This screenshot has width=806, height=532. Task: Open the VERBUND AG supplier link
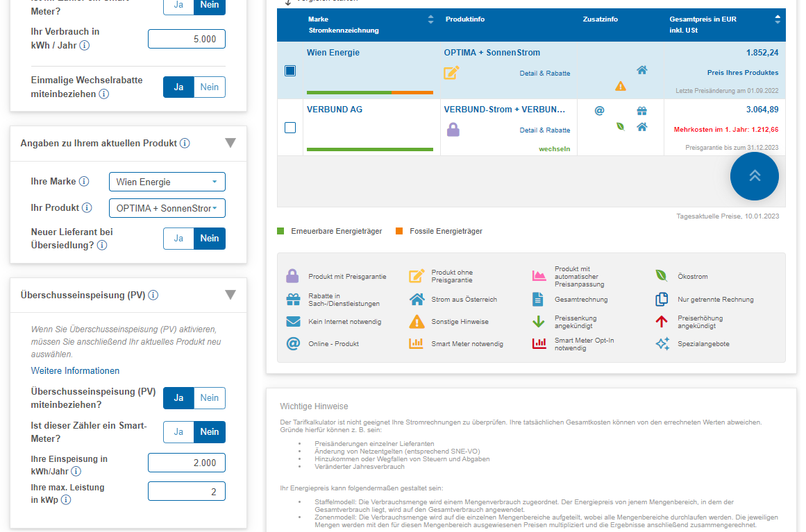coord(335,110)
